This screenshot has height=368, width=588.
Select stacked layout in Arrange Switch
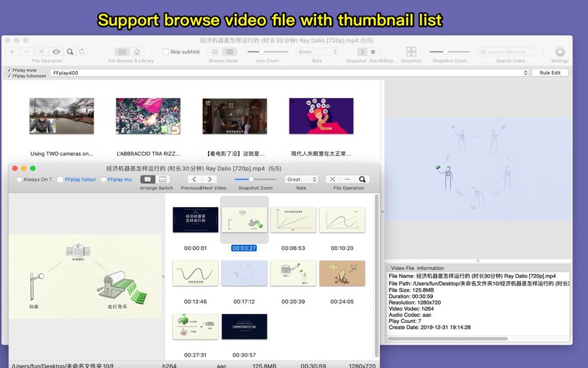click(x=163, y=180)
